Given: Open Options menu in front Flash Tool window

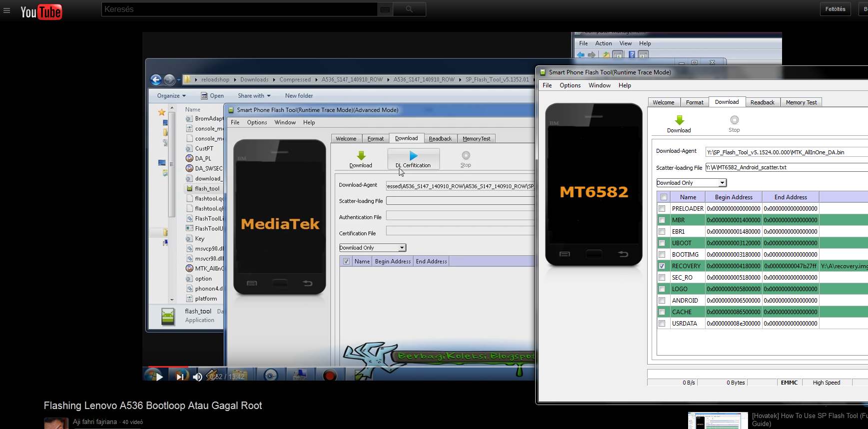Looking at the screenshot, I should pyautogui.click(x=570, y=85).
